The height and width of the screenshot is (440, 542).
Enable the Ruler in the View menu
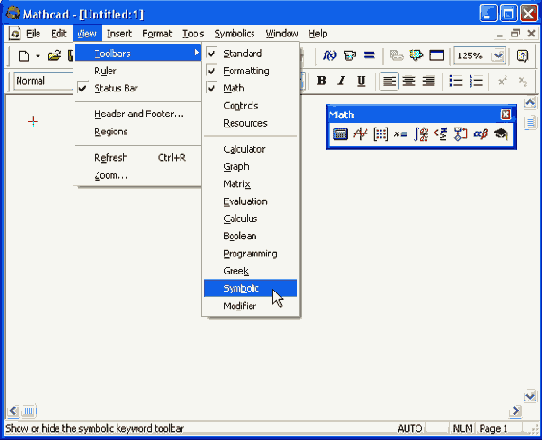pyautogui.click(x=138, y=71)
